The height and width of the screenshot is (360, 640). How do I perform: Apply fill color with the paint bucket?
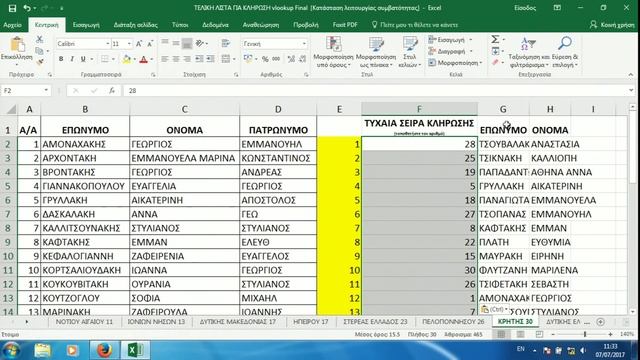pyautogui.click(x=127, y=60)
